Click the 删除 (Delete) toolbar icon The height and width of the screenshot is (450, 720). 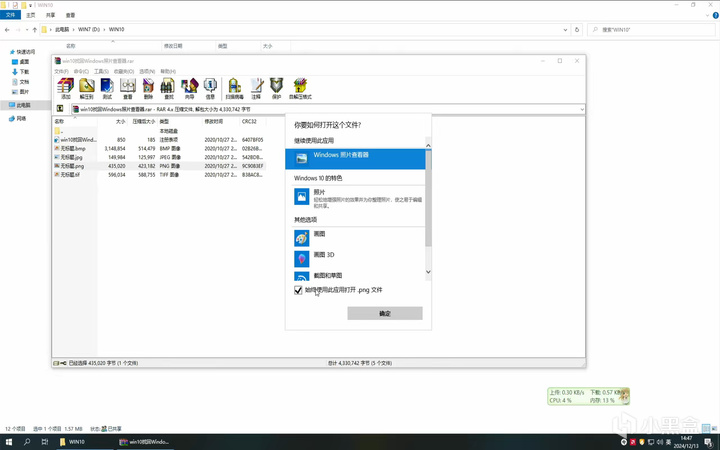[148, 88]
